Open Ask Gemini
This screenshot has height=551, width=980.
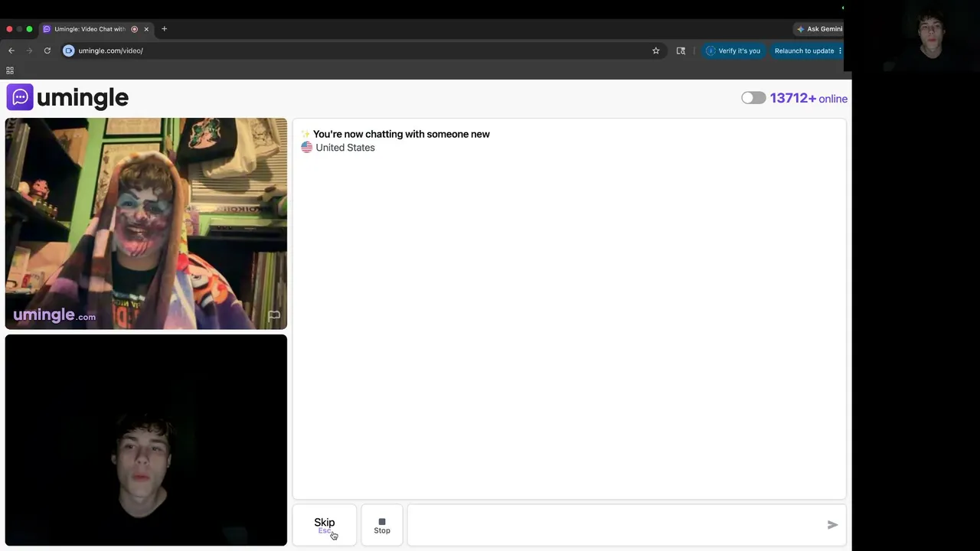pos(819,29)
